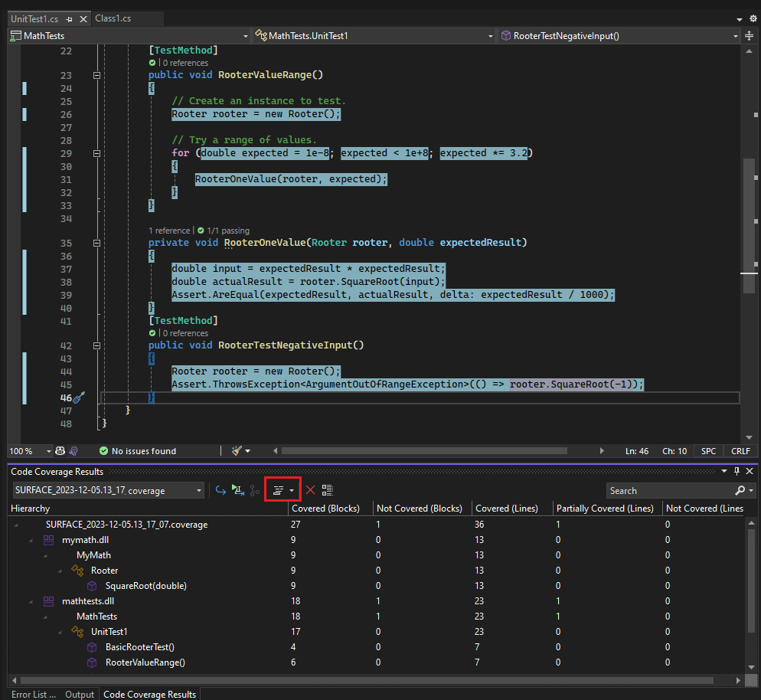Switch to the Output tab
Image resolution: width=761 pixels, height=700 pixels.
point(80,694)
